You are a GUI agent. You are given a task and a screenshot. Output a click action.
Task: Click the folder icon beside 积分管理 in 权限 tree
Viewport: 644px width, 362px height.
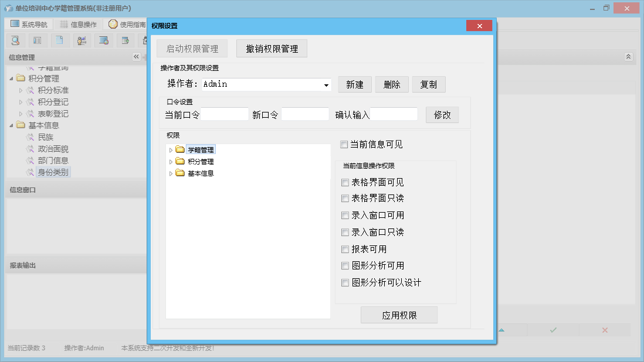(x=180, y=161)
